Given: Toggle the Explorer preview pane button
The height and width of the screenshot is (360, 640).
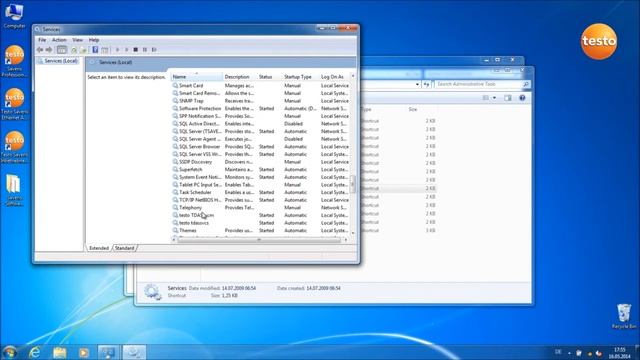Looking at the screenshot, I should (x=508, y=98).
